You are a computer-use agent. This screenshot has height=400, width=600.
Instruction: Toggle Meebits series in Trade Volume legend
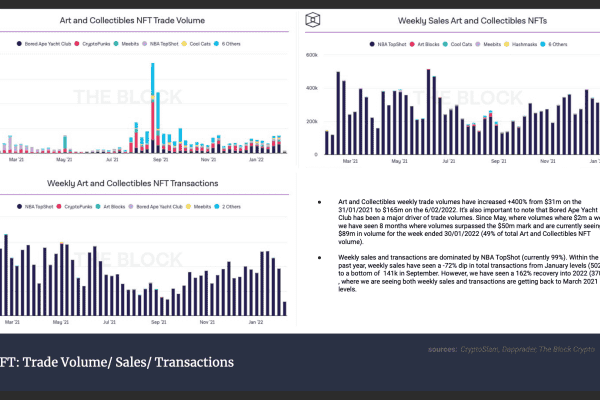126,44
